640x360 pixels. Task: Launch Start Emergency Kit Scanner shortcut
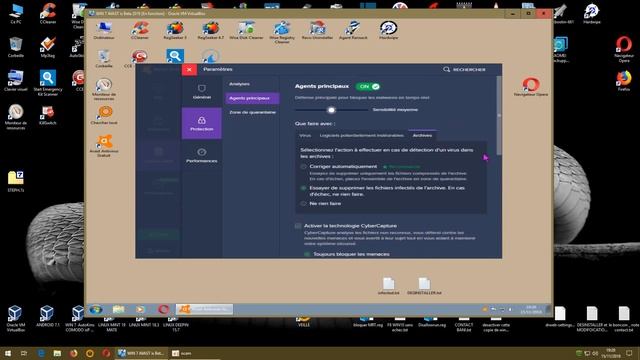pyautogui.click(x=48, y=83)
